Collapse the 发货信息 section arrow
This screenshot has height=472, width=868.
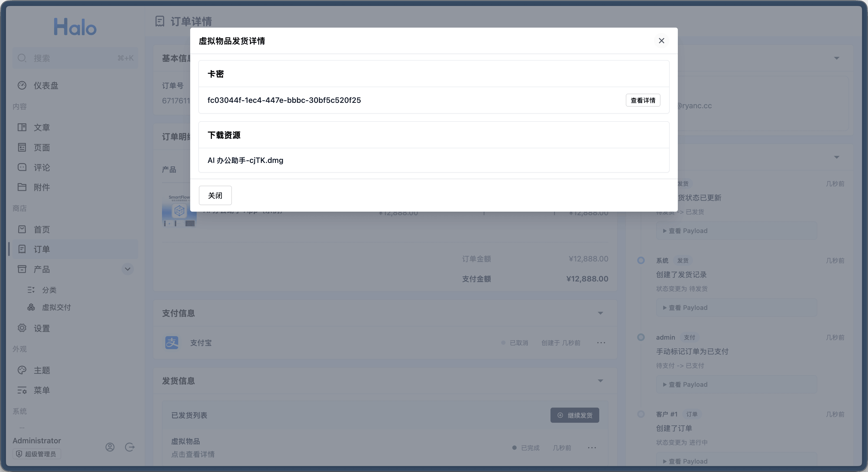point(600,381)
